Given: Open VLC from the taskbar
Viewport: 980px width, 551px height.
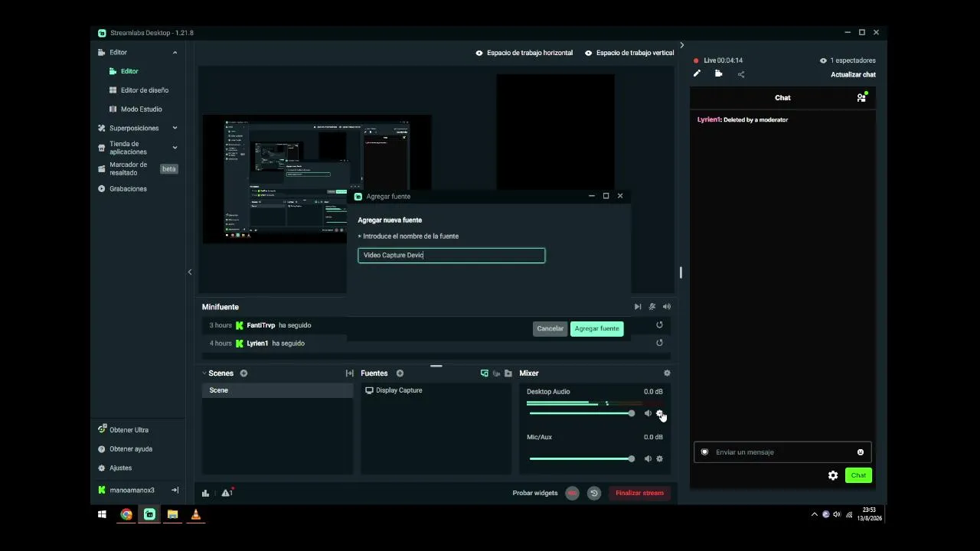Looking at the screenshot, I should tap(196, 514).
